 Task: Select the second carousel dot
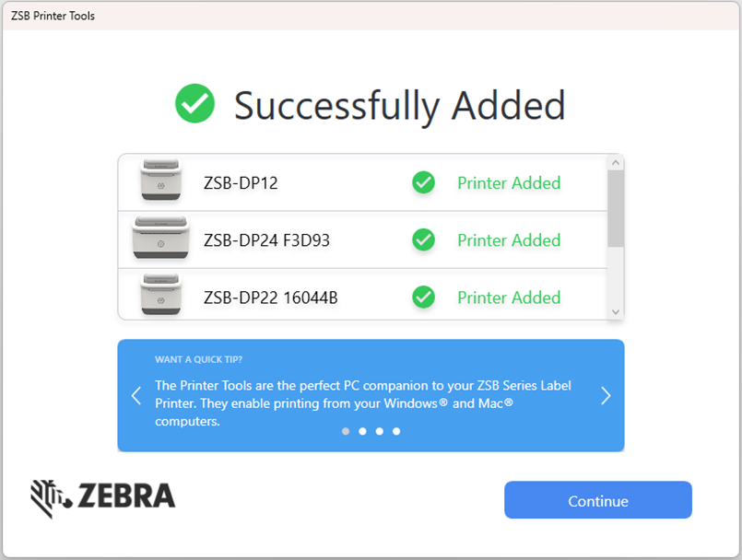(362, 430)
